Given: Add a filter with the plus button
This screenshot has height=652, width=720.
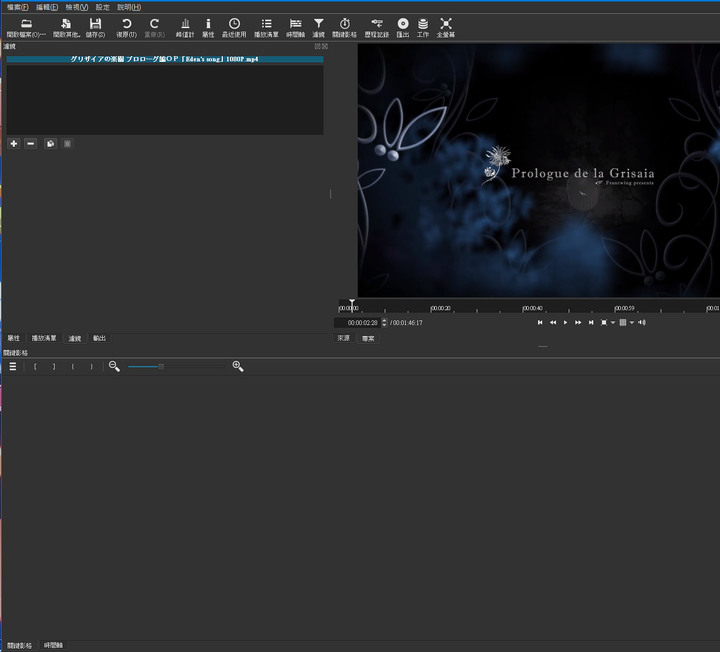Looking at the screenshot, I should [14, 144].
